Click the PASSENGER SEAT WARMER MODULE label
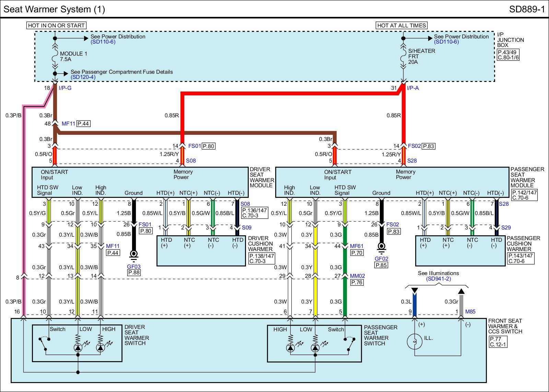The height and width of the screenshot is (392, 549). [527, 177]
